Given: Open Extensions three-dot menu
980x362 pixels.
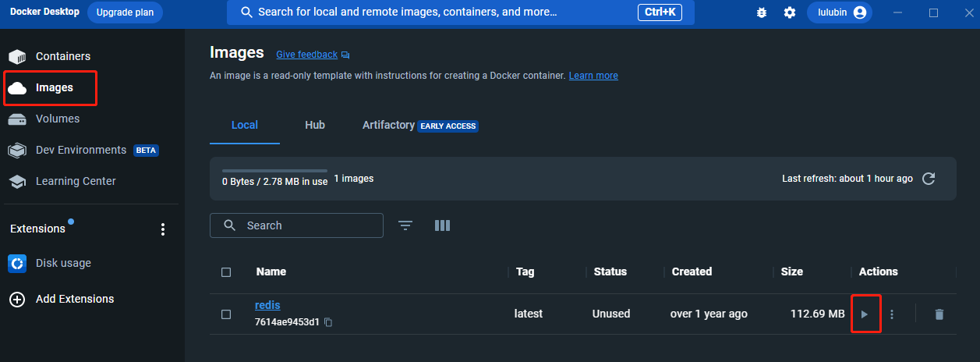Looking at the screenshot, I should tap(163, 229).
